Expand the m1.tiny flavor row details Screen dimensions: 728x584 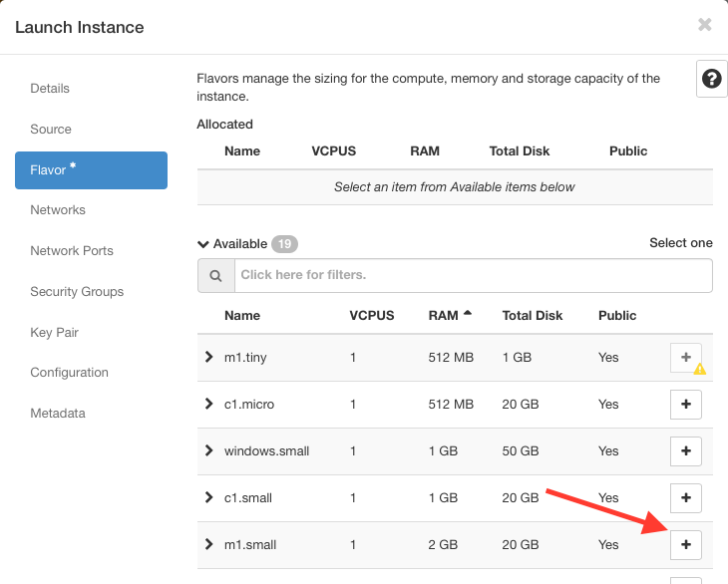[208, 357]
